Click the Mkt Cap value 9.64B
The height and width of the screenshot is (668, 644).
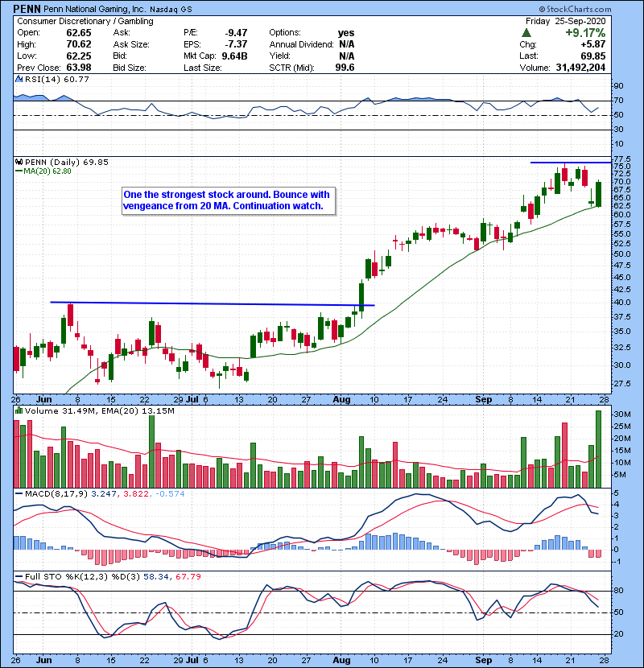pyautogui.click(x=234, y=56)
